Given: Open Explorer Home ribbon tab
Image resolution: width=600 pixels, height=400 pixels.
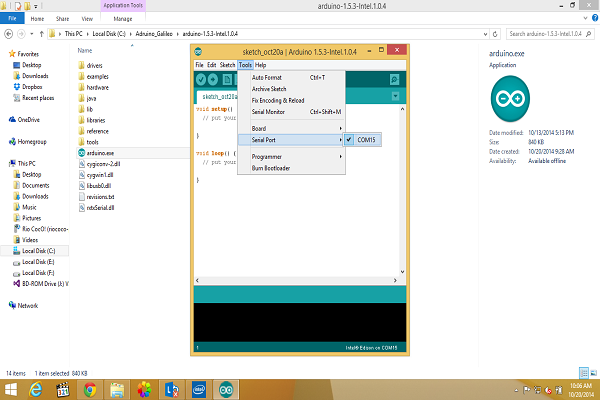Looking at the screenshot, I should coord(37,19).
